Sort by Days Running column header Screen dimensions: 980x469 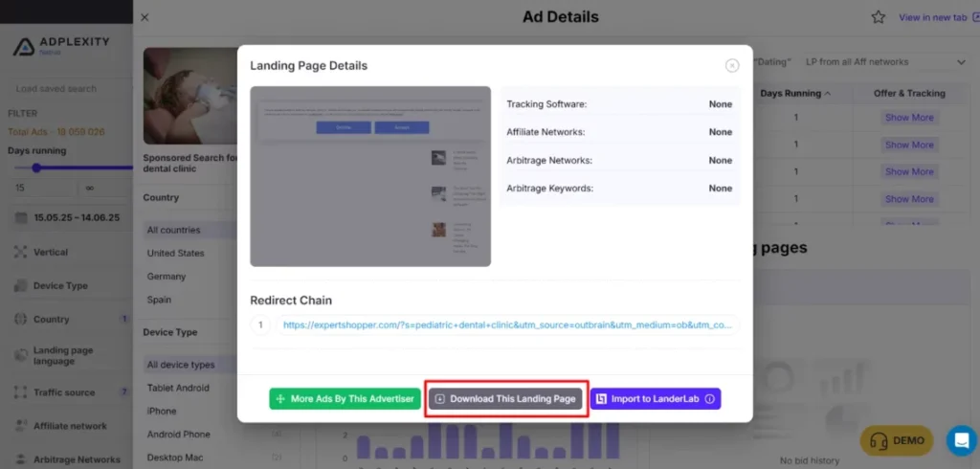795,94
